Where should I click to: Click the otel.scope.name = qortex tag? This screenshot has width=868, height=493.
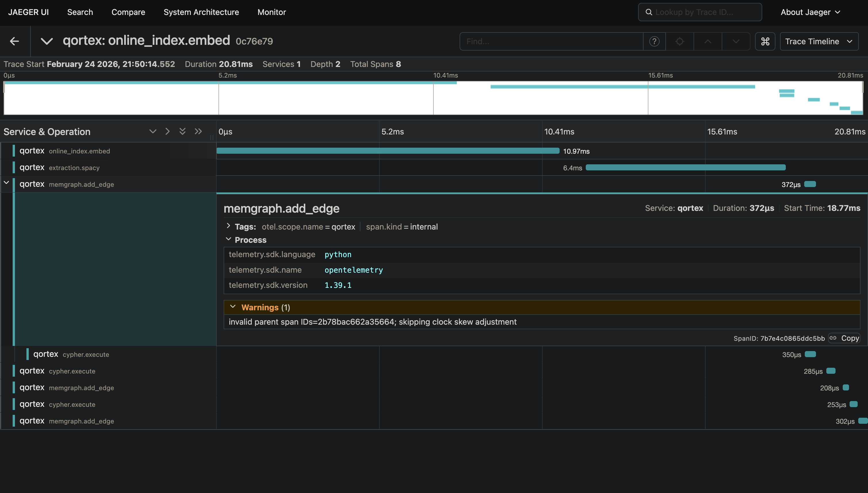coord(308,226)
